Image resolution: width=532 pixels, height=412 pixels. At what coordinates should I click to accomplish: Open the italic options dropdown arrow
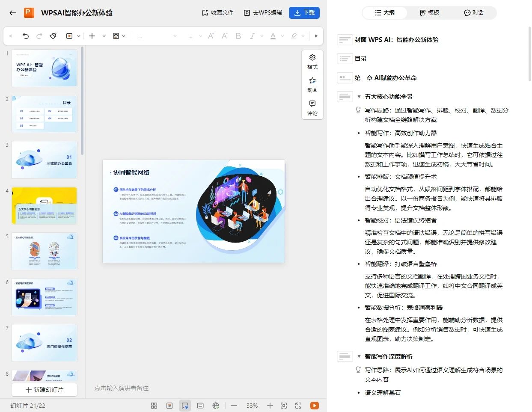(262, 36)
